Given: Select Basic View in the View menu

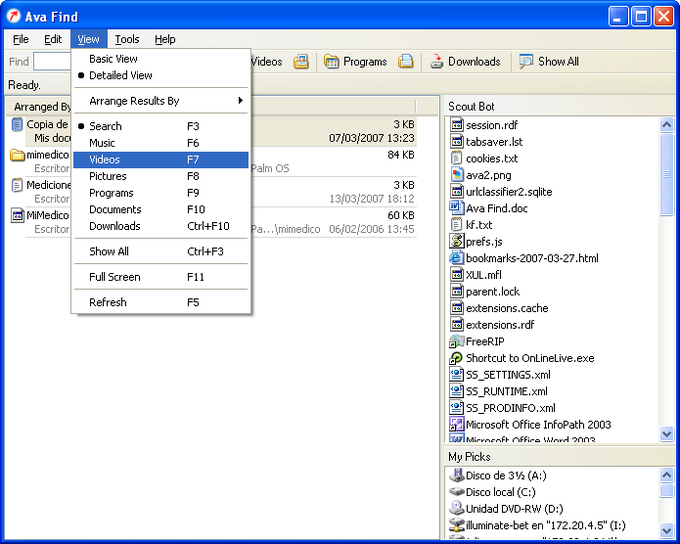Looking at the screenshot, I should point(161,59).
